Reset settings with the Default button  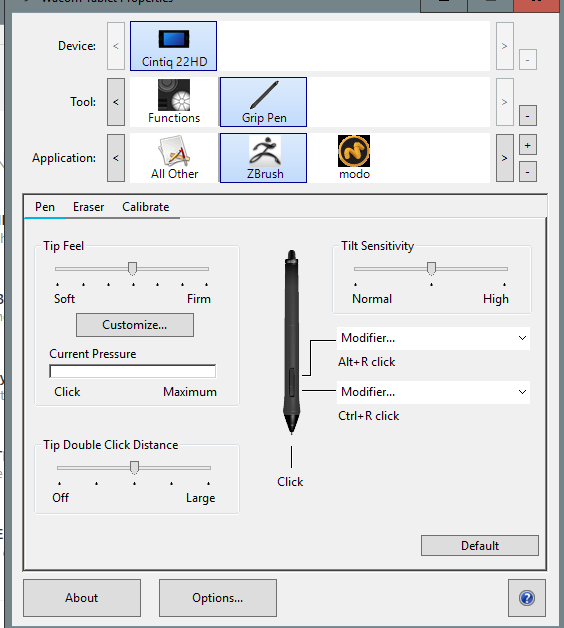click(x=480, y=545)
